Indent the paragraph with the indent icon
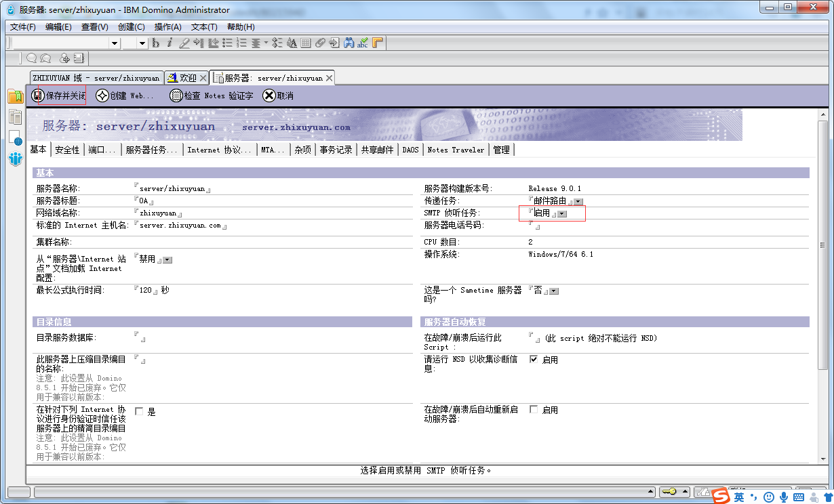 coord(199,43)
